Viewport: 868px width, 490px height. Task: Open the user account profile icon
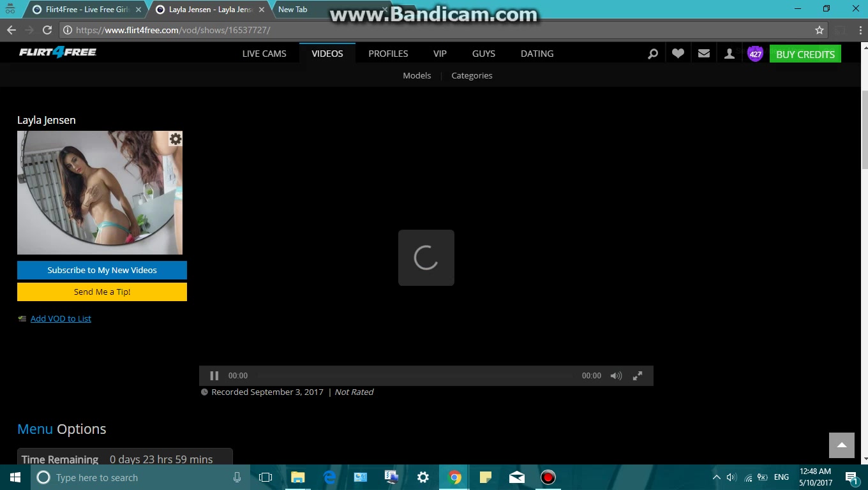coord(729,54)
